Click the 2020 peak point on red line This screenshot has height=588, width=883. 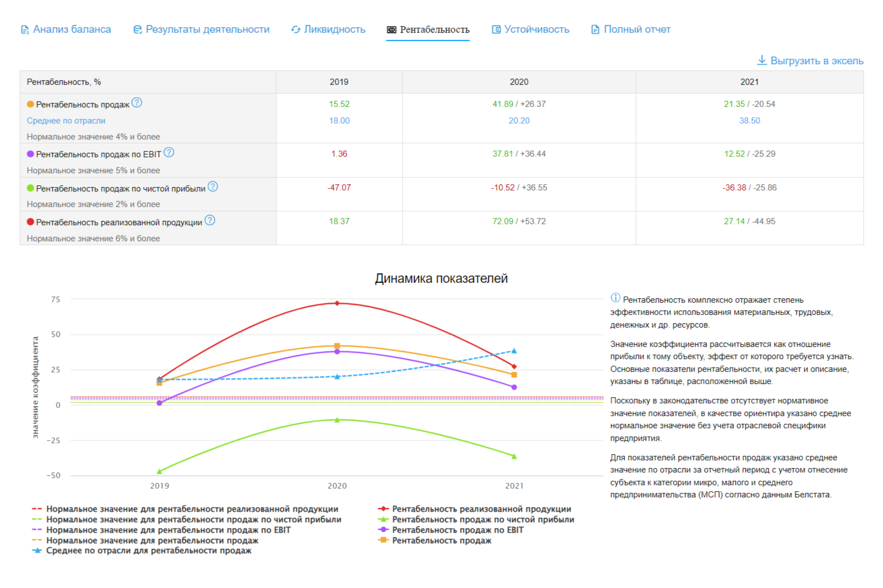coord(337,303)
